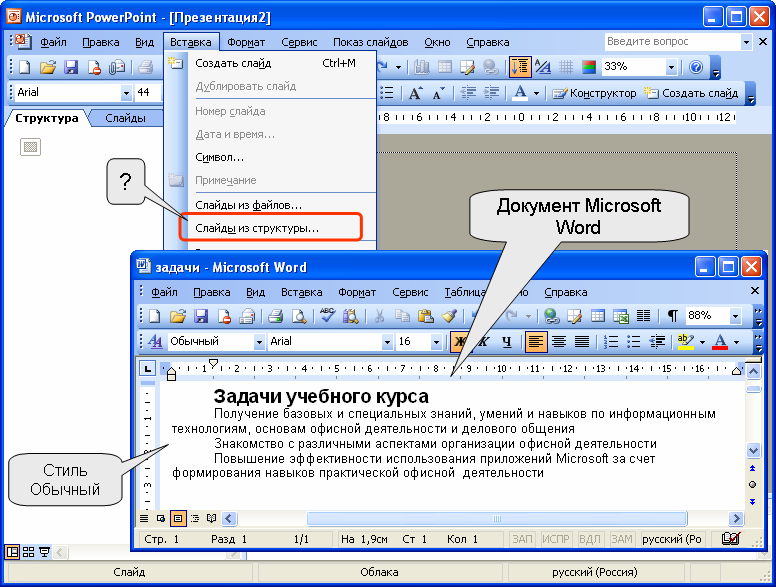The width and height of the screenshot is (776, 587).
Task: Click the Paste clipboard icon in Word
Action: (426, 315)
